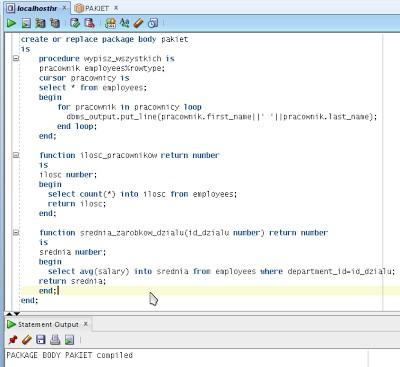Pin the Statement Output panel
The width and height of the screenshot is (400, 367).
point(12,340)
